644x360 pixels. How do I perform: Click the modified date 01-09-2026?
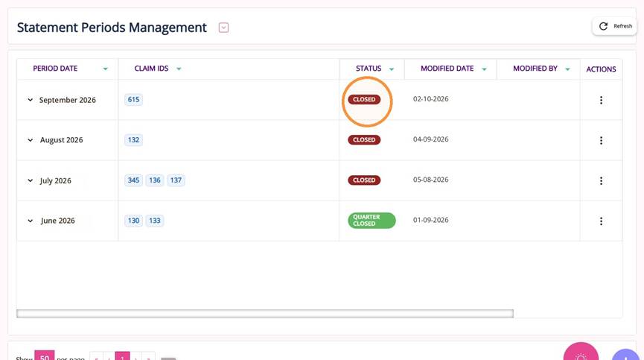(431, 220)
